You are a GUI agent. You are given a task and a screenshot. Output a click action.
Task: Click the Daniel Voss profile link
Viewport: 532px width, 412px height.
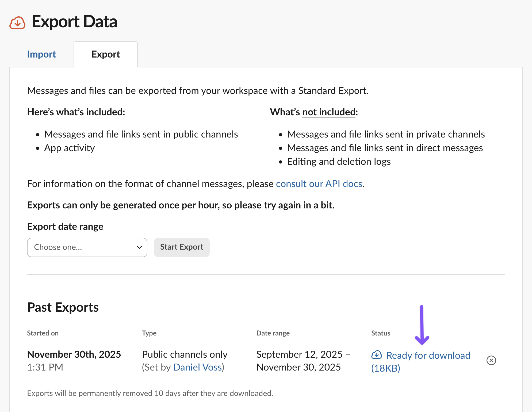tap(198, 367)
